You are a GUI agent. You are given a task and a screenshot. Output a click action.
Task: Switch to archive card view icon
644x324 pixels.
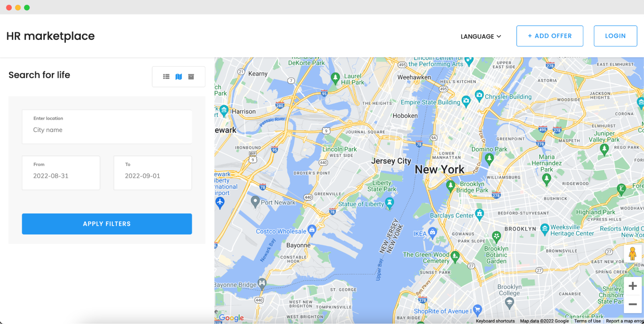coord(191,77)
